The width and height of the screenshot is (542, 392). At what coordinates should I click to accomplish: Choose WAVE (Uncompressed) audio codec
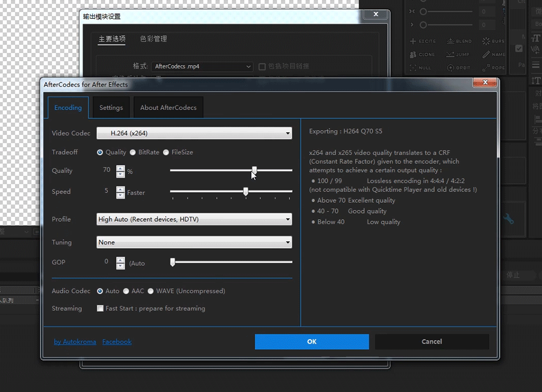(x=151, y=291)
